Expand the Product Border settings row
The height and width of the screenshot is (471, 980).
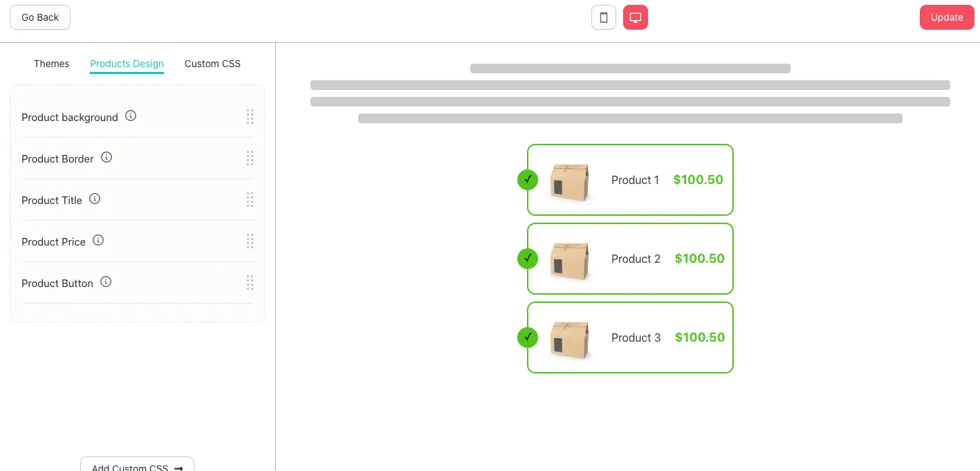tap(57, 159)
